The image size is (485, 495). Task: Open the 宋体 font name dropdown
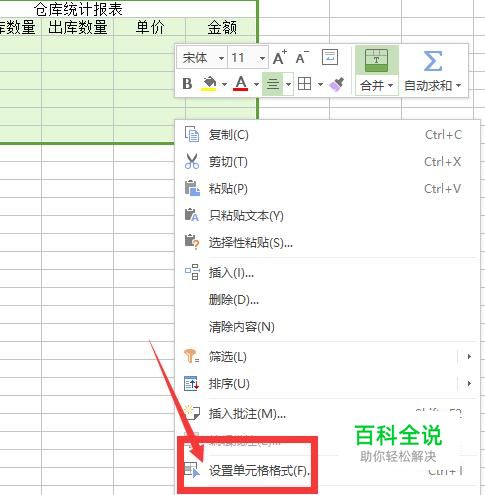[x=221, y=58]
